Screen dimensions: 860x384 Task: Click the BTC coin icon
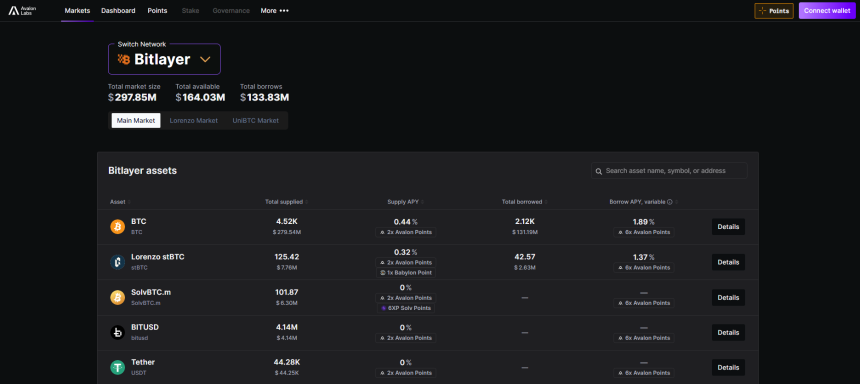pyautogui.click(x=117, y=227)
